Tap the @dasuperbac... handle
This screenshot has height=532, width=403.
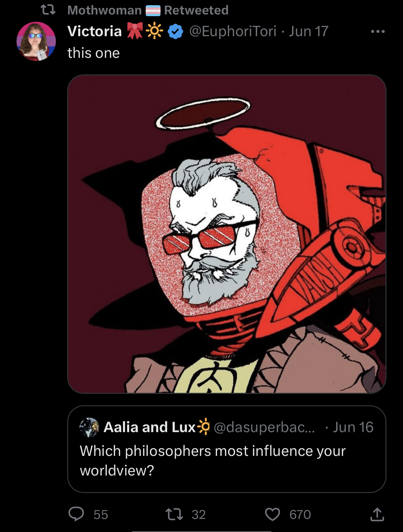point(264,427)
